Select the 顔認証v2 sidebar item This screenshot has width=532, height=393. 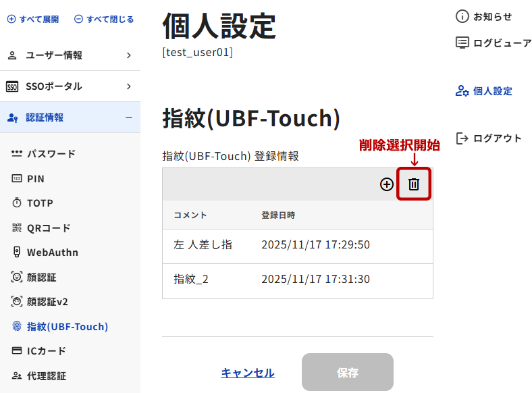(x=47, y=302)
